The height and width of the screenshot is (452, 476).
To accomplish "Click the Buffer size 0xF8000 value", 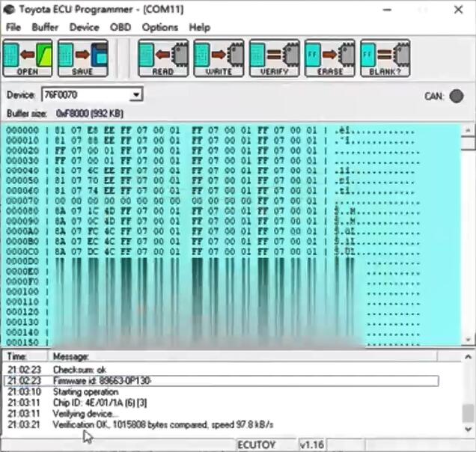I will (x=90, y=114).
